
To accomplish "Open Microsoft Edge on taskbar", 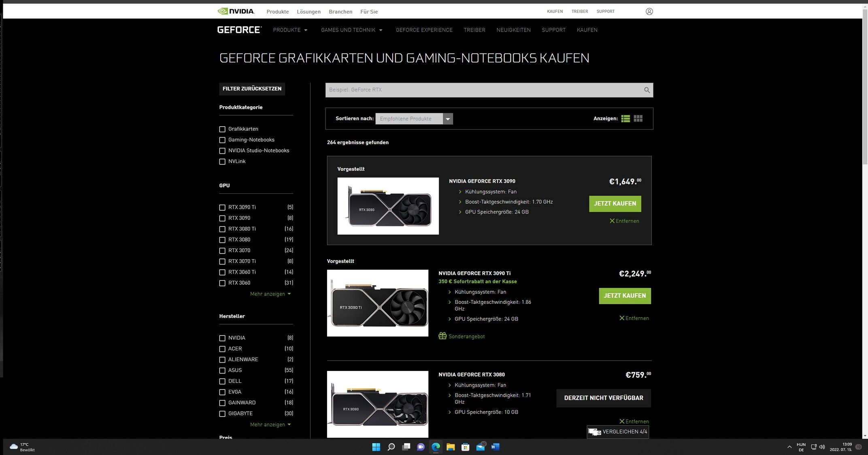I will (x=436, y=447).
